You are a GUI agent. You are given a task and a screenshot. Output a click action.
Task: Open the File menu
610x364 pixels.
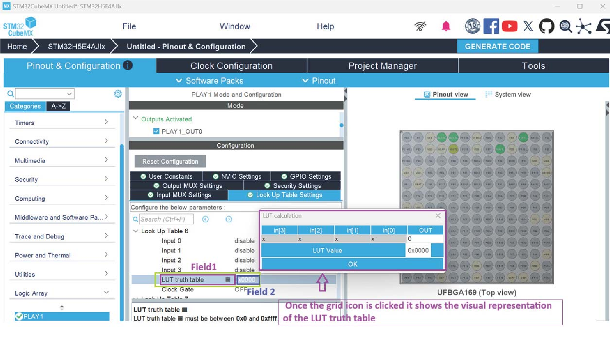[x=129, y=26]
